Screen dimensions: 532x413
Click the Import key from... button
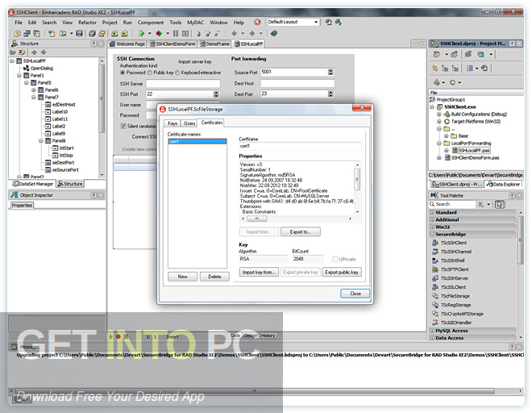pos(260,273)
